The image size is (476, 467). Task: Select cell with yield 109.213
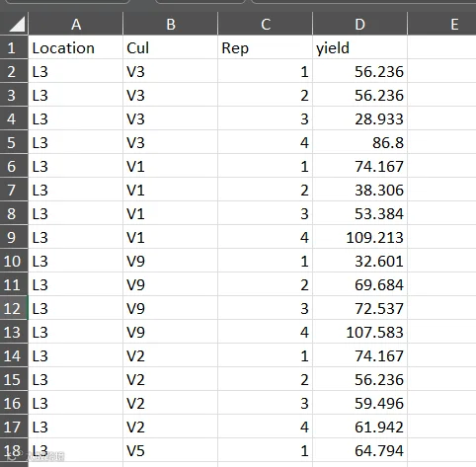[x=359, y=237]
